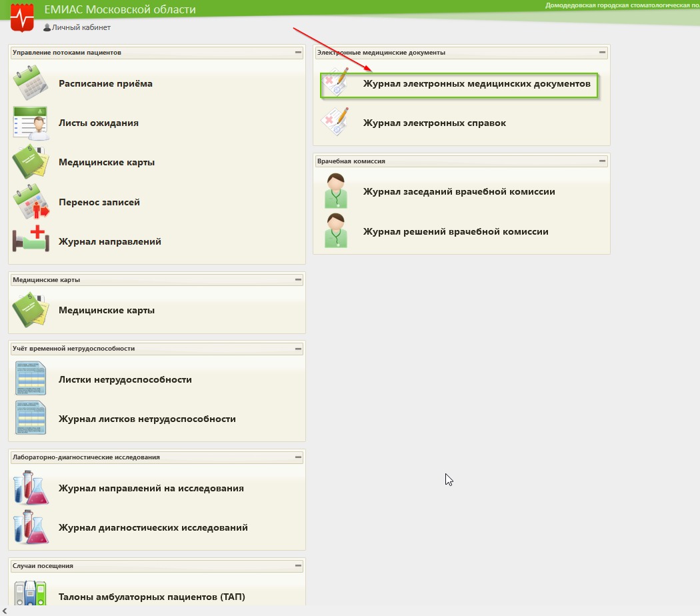Click the horizontal scrollbar left arrow
This screenshot has width=700, height=616.
coord(5,611)
